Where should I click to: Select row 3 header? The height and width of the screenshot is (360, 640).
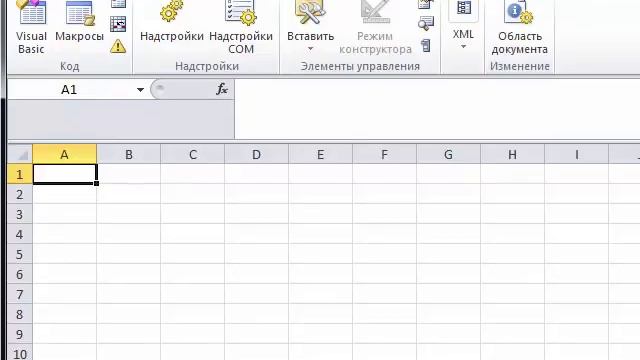tap(20, 214)
